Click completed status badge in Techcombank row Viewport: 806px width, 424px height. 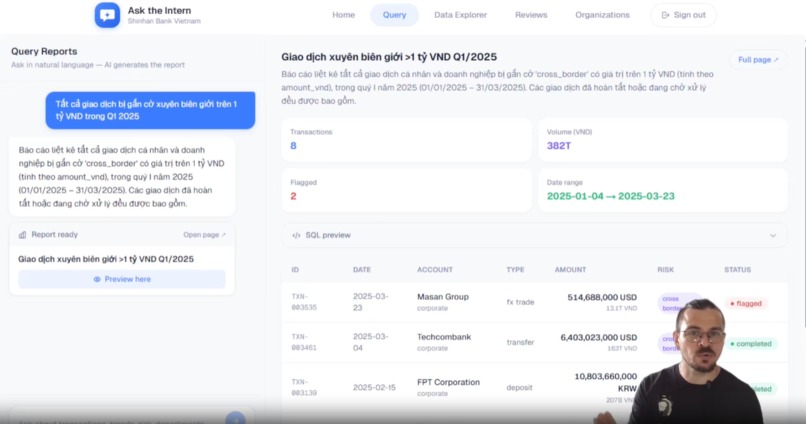click(x=750, y=344)
